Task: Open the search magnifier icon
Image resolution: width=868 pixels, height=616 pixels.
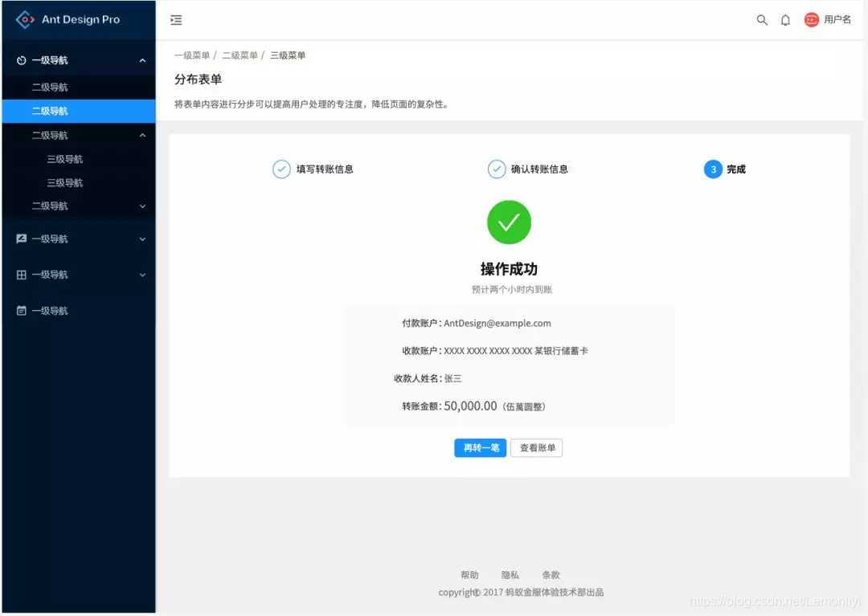Action: tap(761, 19)
